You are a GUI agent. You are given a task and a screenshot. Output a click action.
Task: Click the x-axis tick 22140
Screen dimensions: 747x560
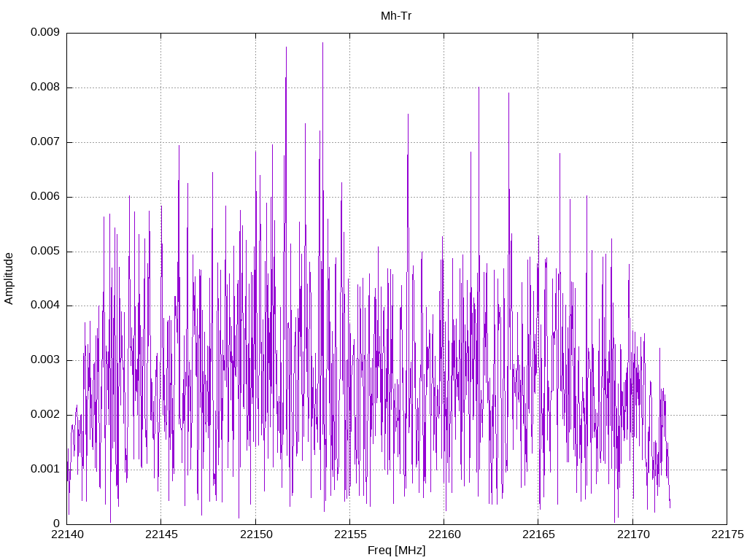[66, 534]
